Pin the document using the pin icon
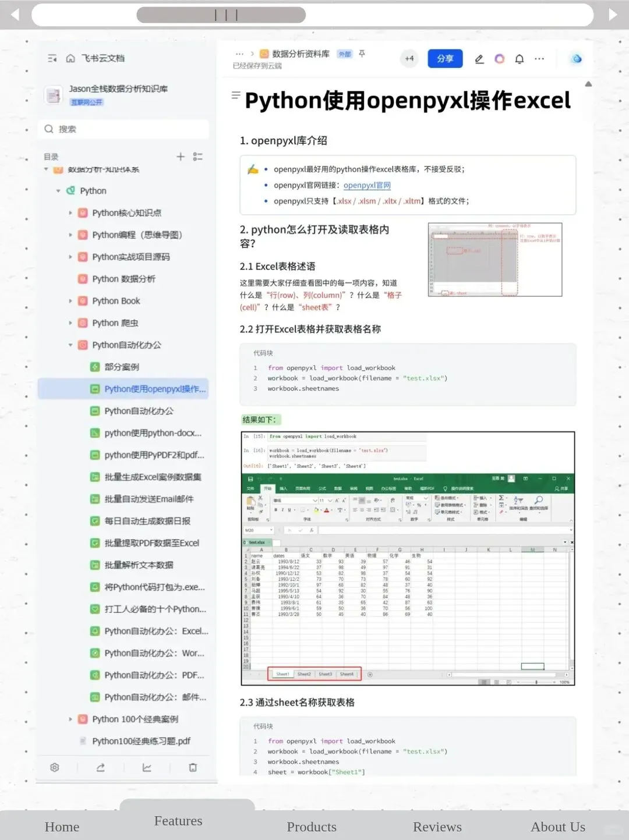 coord(362,54)
